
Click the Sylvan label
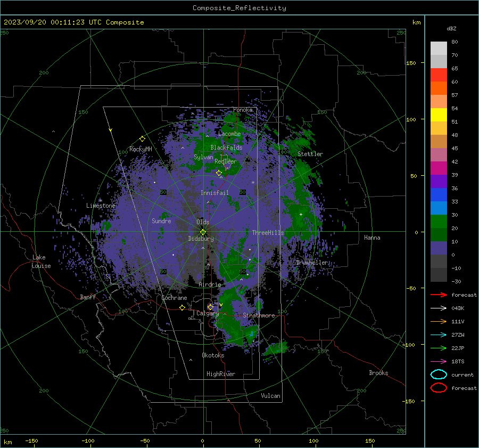[x=203, y=157]
